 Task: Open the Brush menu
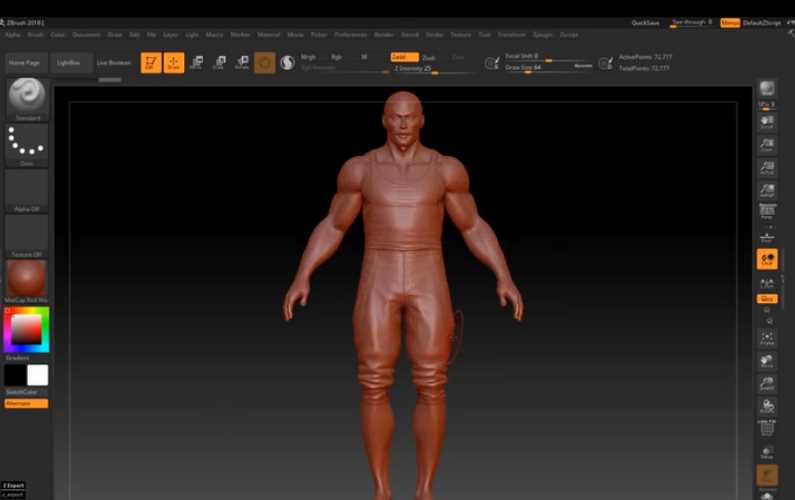point(35,35)
